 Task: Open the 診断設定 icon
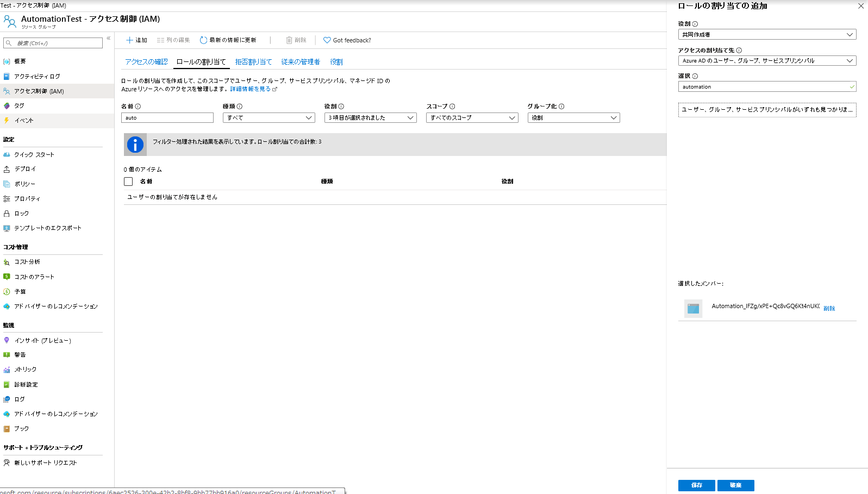pyautogui.click(x=7, y=385)
